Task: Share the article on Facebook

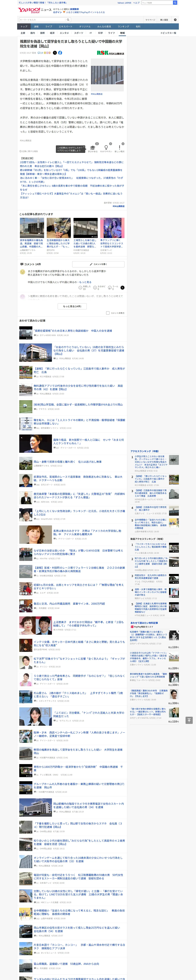Action: click(60, 53)
